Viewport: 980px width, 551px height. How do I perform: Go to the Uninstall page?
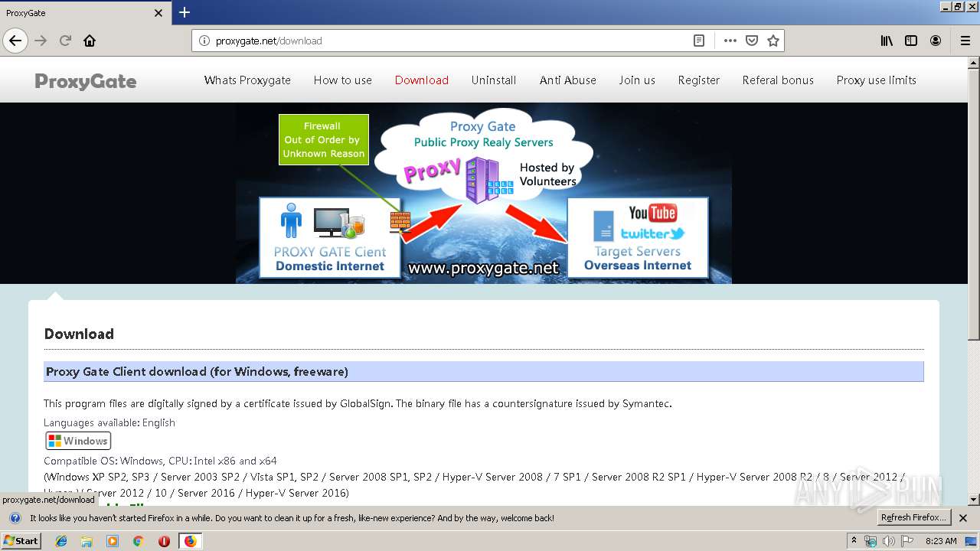494,80
